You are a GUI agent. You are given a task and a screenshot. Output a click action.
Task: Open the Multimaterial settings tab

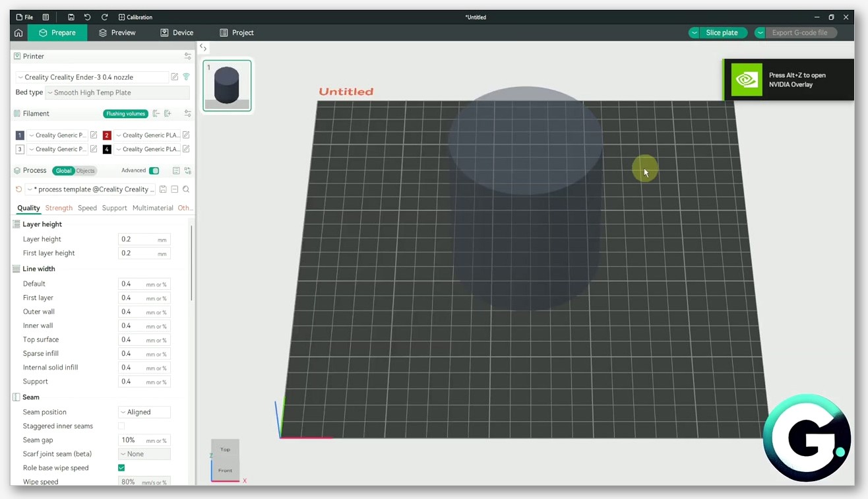click(x=152, y=208)
